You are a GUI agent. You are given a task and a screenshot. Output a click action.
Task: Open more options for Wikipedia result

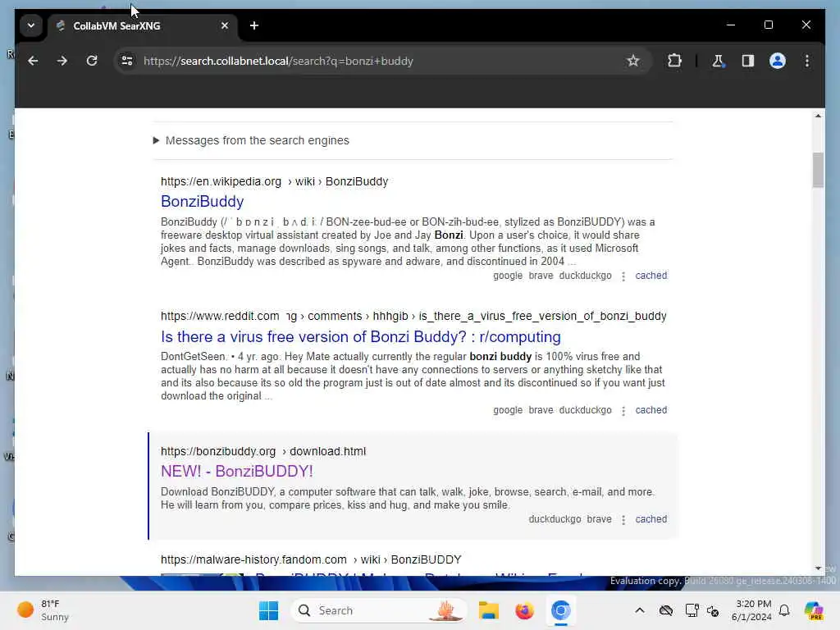(x=623, y=276)
